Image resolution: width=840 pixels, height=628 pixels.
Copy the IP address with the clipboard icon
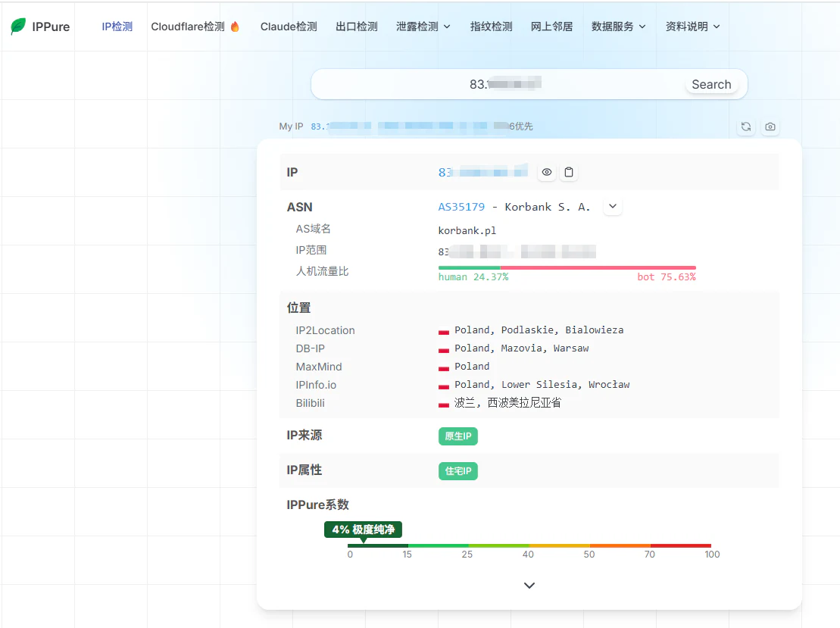click(x=569, y=172)
